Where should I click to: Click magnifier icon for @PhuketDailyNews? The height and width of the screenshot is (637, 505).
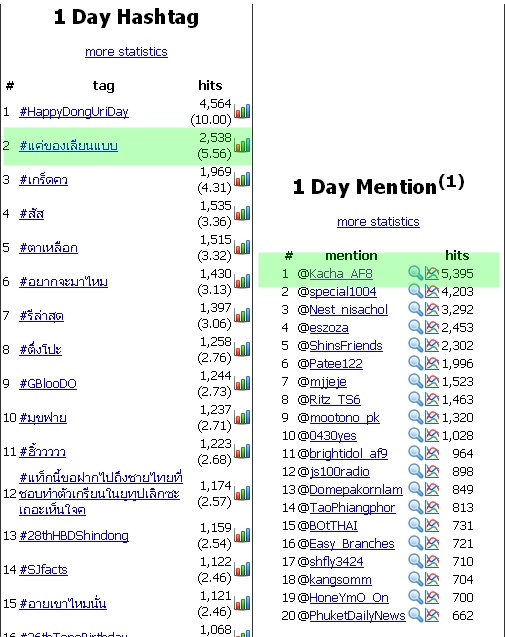[415, 615]
